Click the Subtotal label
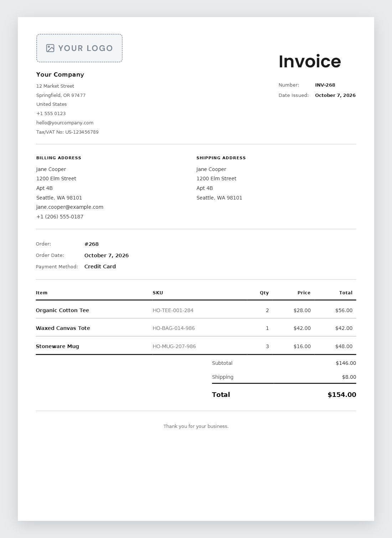The height and width of the screenshot is (538, 392). pyautogui.click(x=222, y=363)
